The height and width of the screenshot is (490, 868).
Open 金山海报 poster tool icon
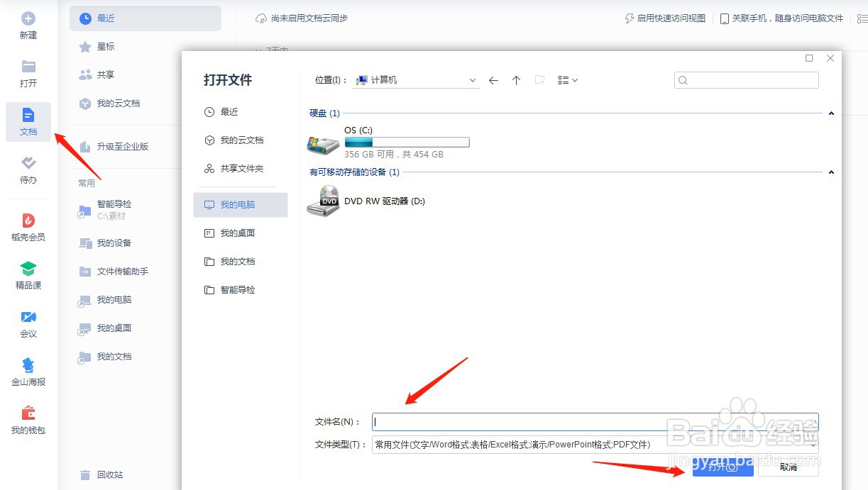[28, 372]
